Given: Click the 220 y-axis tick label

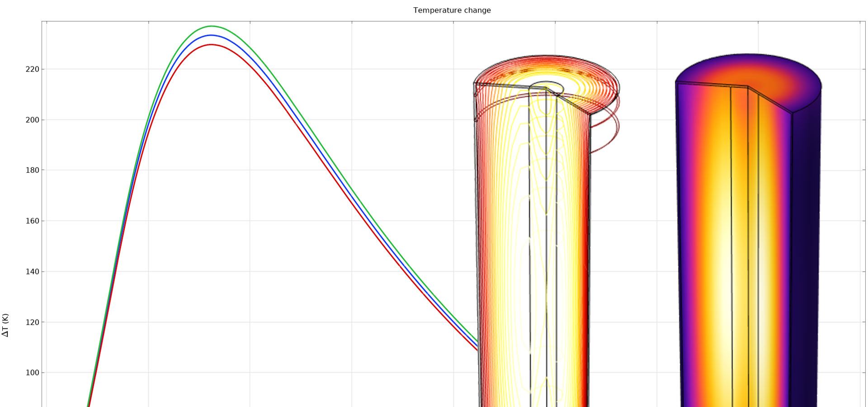Looking at the screenshot, I should coord(33,69).
